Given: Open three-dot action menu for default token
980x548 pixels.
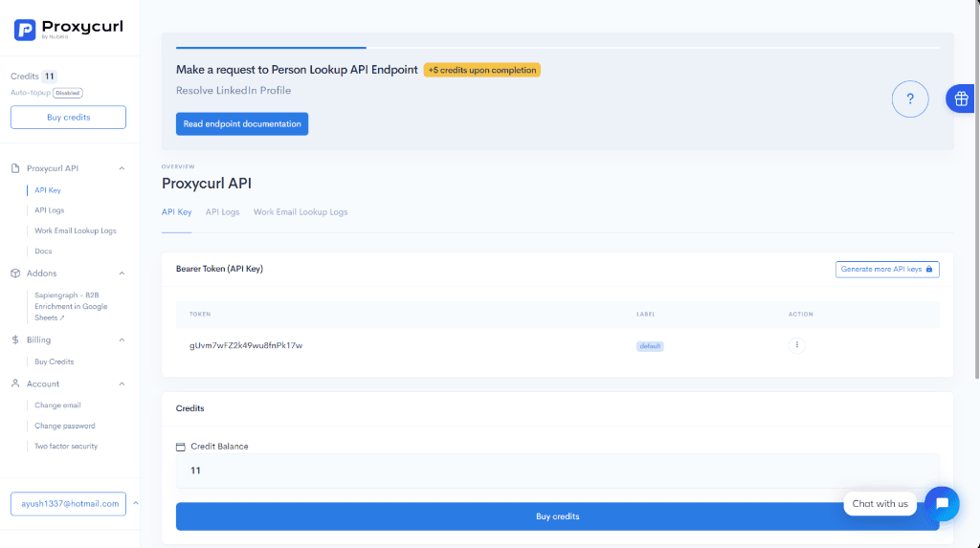Looking at the screenshot, I should (x=797, y=345).
